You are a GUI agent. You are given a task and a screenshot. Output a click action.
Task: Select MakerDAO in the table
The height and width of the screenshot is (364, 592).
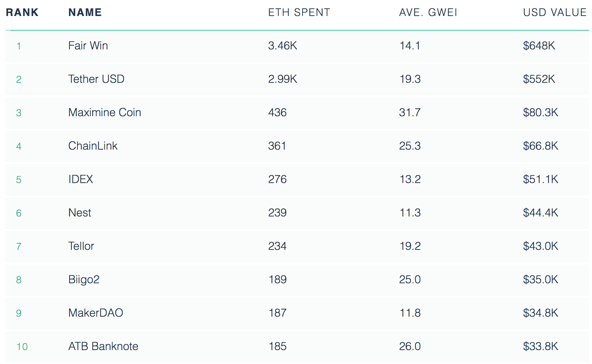coord(95,313)
